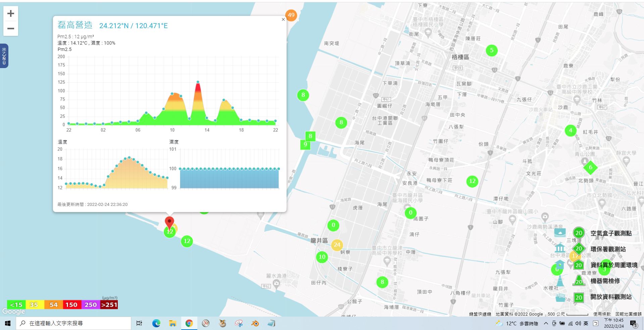Zoom out with the minus button
Viewport: 644px width, 330px height.
[x=11, y=29]
